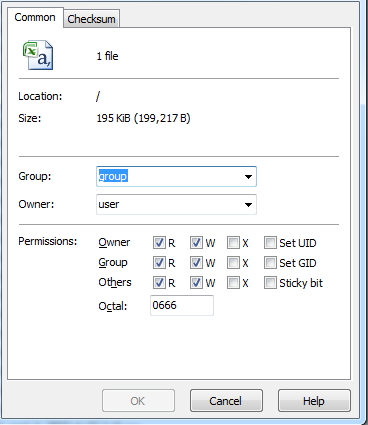Enable the Set GID checkbox
The image size is (368, 425).
click(270, 263)
